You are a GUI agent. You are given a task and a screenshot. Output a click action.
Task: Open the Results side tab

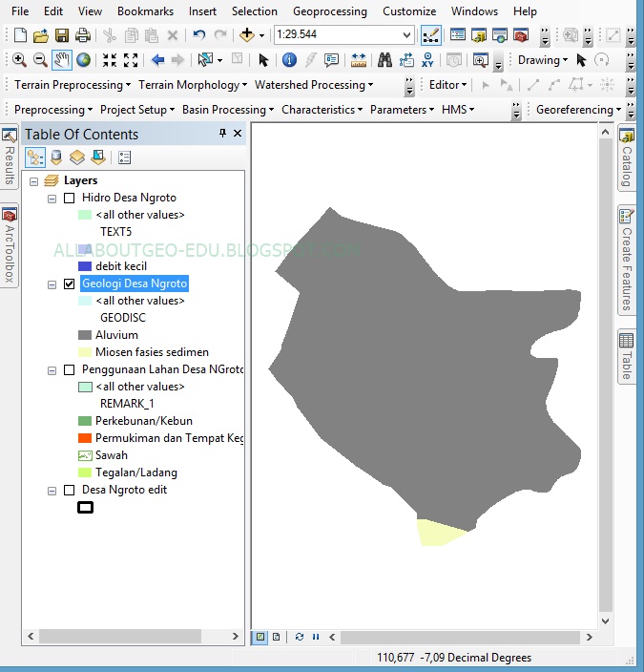(9, 157)
